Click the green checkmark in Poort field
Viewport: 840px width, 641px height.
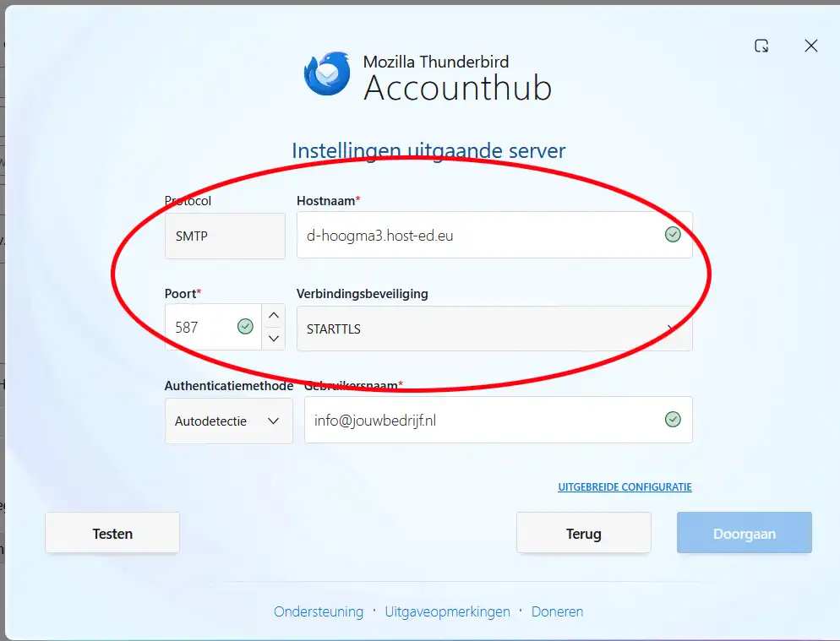click(x=245, y=327)
